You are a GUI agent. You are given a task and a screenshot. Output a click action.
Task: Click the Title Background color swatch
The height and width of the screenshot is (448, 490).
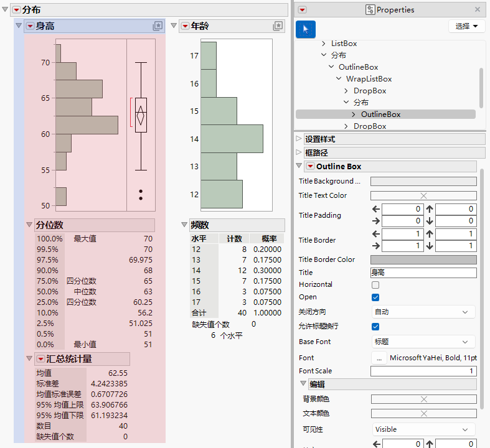423,182
